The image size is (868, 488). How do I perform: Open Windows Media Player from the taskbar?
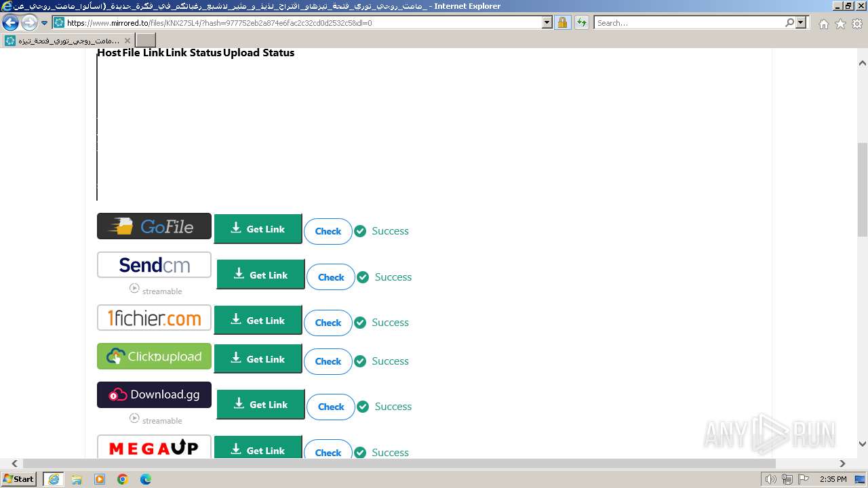coord(100,479)
